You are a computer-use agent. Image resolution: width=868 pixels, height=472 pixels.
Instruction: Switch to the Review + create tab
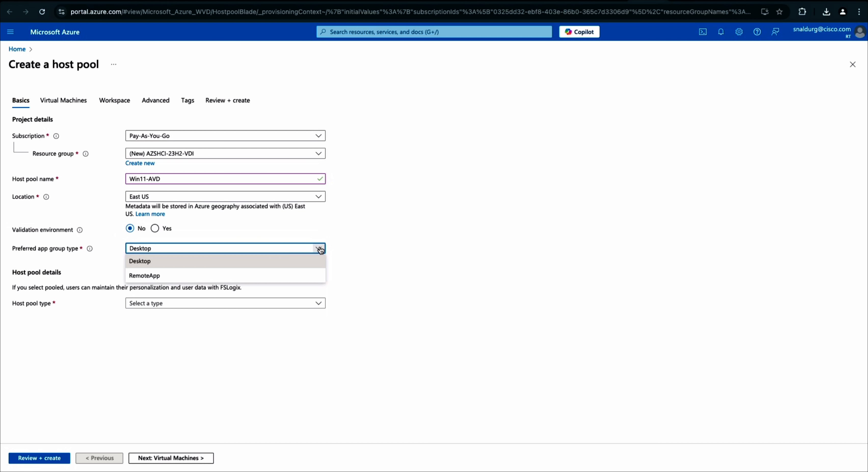point(228,100)
